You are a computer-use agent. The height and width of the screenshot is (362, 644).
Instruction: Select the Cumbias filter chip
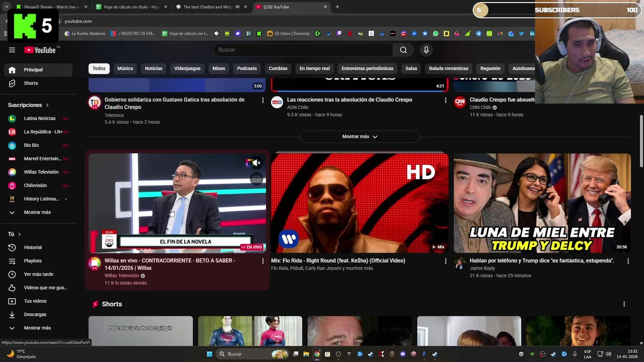tap(278, 68)
